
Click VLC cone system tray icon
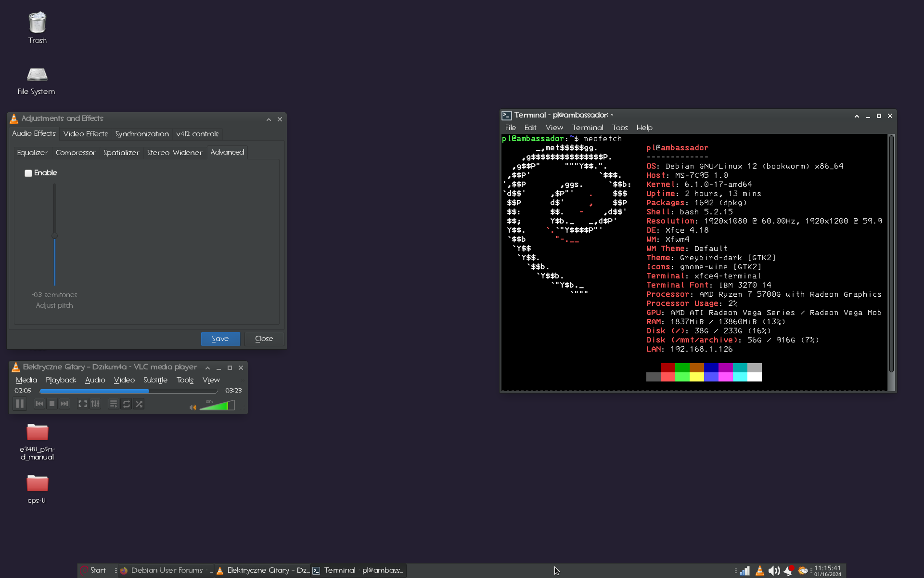pos(759,571)
